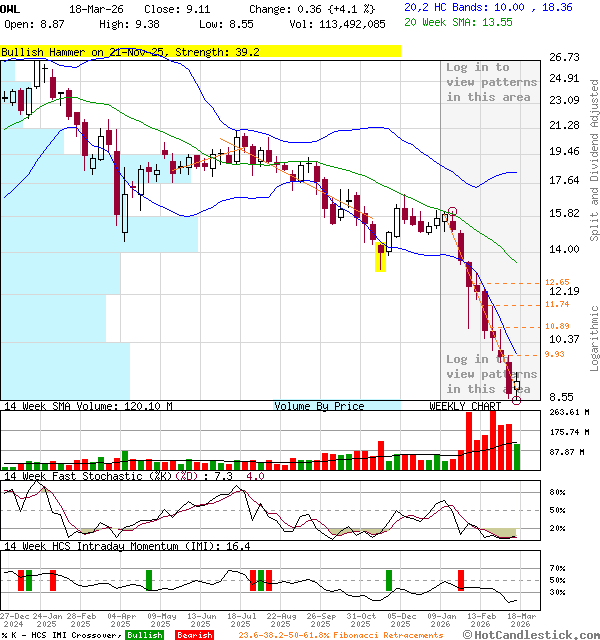This screenshot has height=640, width=600.
Task: Click the 9.93 Fibonacci retracement label
Action: 557,354
